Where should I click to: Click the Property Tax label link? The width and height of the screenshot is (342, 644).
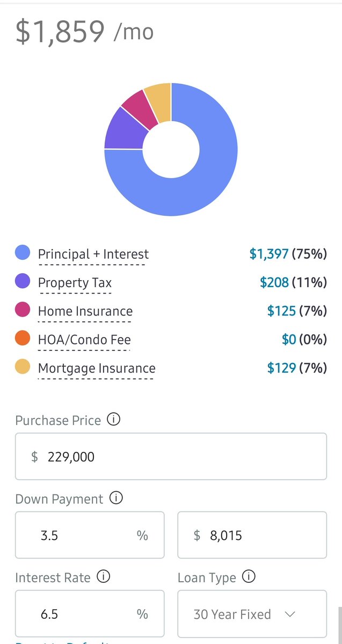pyautogui.click(x=75, y=283)
